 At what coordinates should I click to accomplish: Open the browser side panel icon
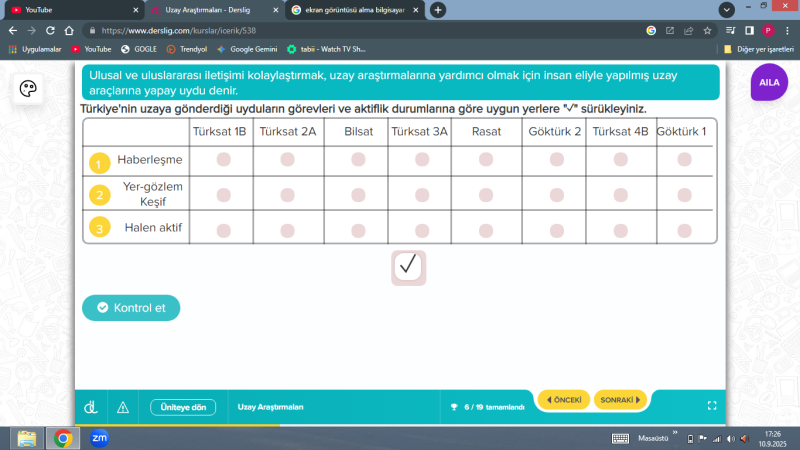click(749, 30)
